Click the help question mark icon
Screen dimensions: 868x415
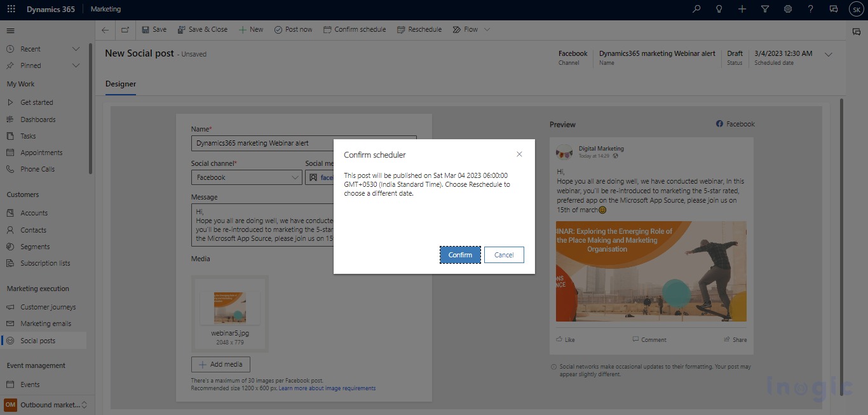811,10
